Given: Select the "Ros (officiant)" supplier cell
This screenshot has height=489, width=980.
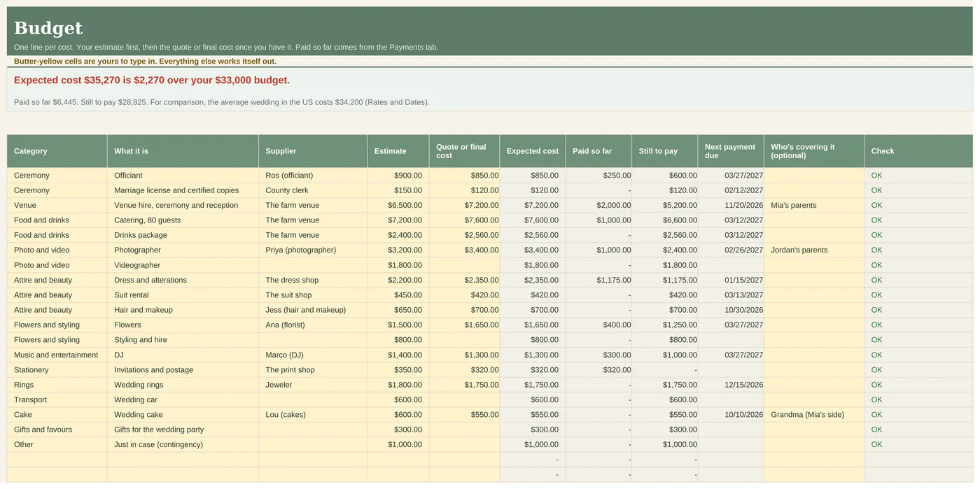Looking at the screenshot, I should [313, 176].
